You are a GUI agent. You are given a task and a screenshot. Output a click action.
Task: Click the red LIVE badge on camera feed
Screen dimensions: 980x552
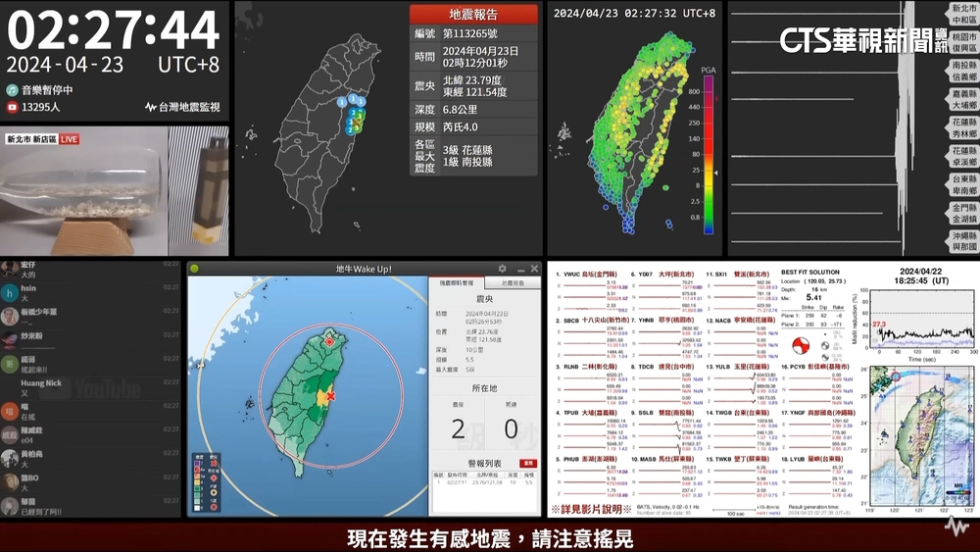(70, 139)
